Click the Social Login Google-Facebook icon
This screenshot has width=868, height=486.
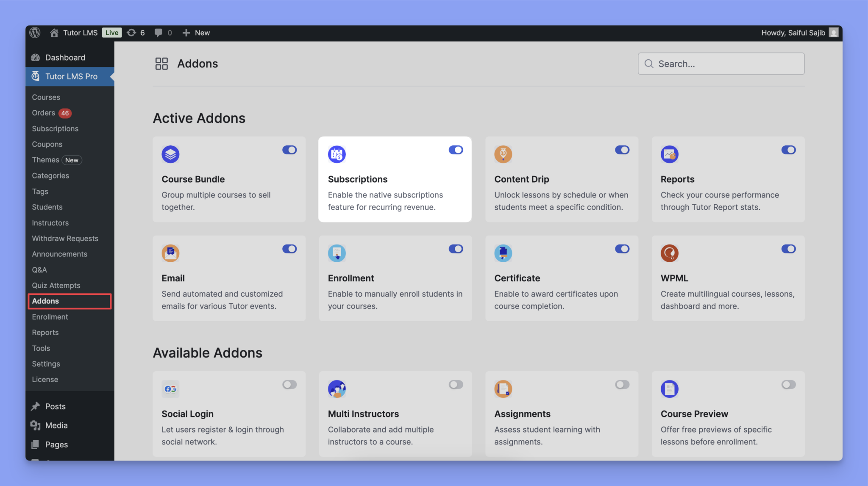click(x=171, y=389)
